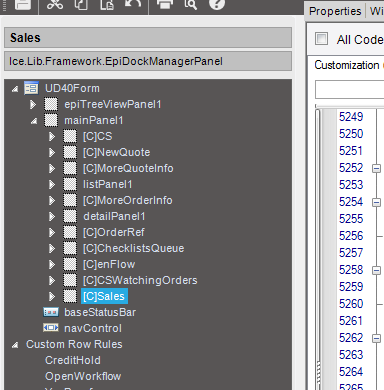
Task: Click the detailPanel1 panel icon
Action: coord(70,216)
